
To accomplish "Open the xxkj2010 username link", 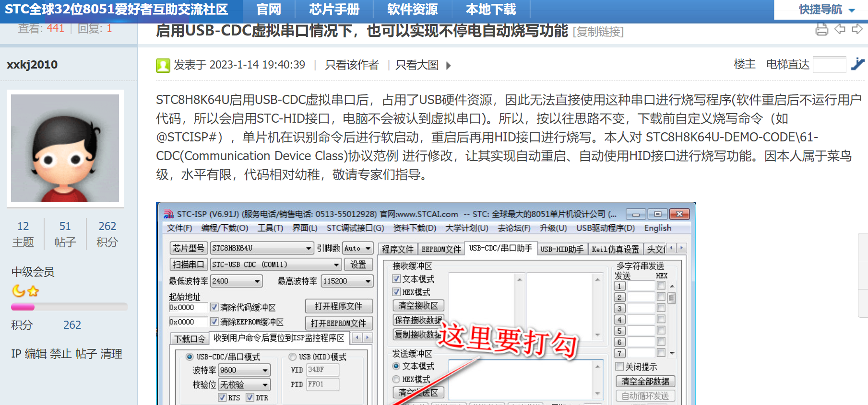I will (x=32, y=65).
